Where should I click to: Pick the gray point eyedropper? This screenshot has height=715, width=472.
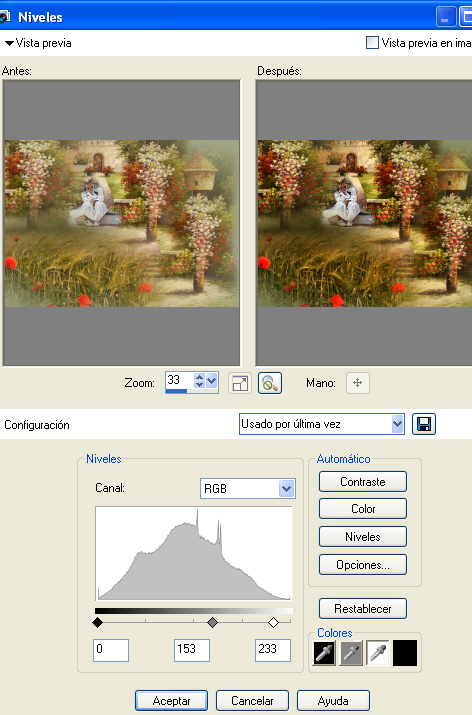[x=351, y=653]
